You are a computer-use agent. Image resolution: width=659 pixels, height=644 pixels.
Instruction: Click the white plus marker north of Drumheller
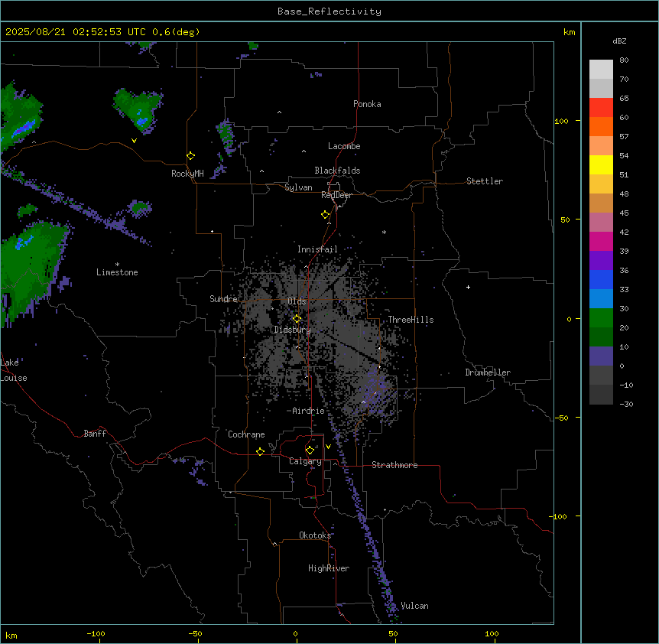[x=468, y=287]
